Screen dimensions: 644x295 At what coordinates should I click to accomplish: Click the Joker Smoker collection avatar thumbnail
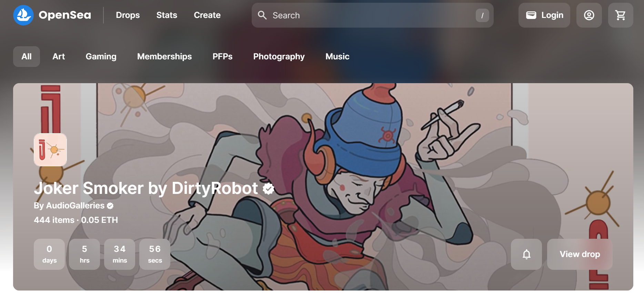(50, 150)
